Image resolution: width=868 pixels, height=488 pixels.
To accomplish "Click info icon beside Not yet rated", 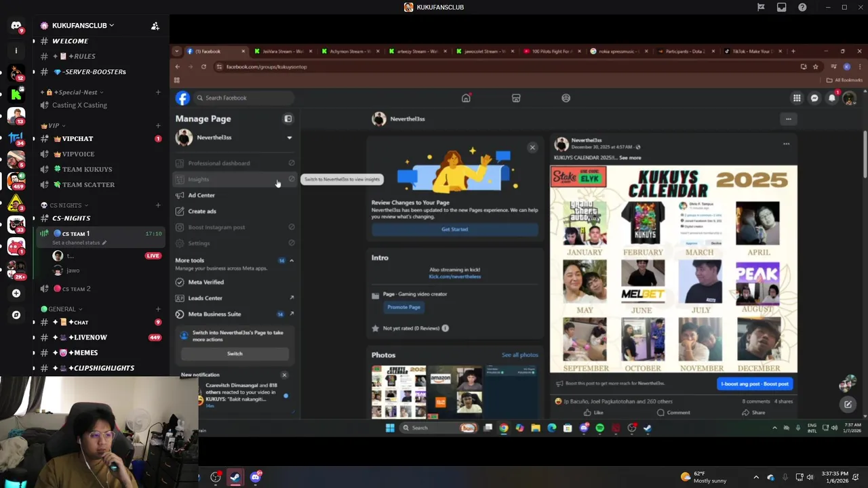I will click(445, 328).
